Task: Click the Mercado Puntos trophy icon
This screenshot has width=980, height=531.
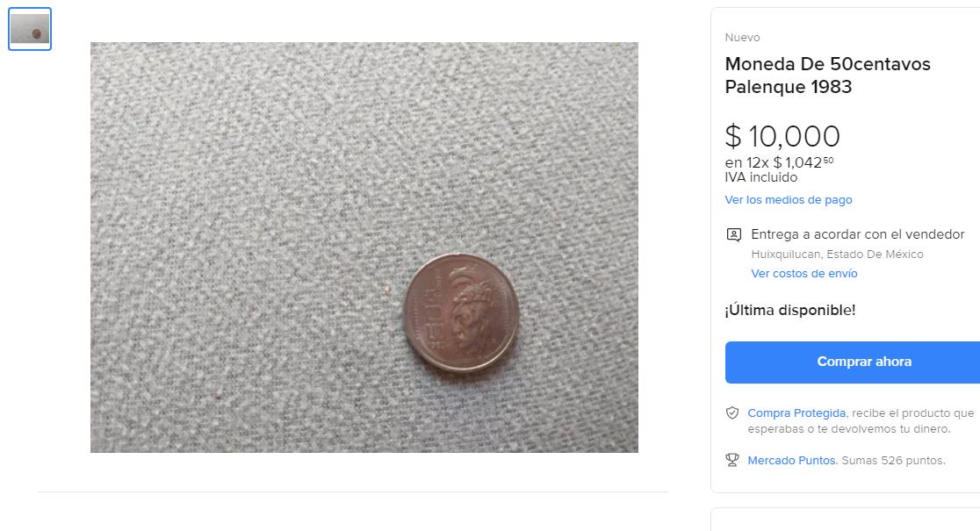Action: [732, 460]
